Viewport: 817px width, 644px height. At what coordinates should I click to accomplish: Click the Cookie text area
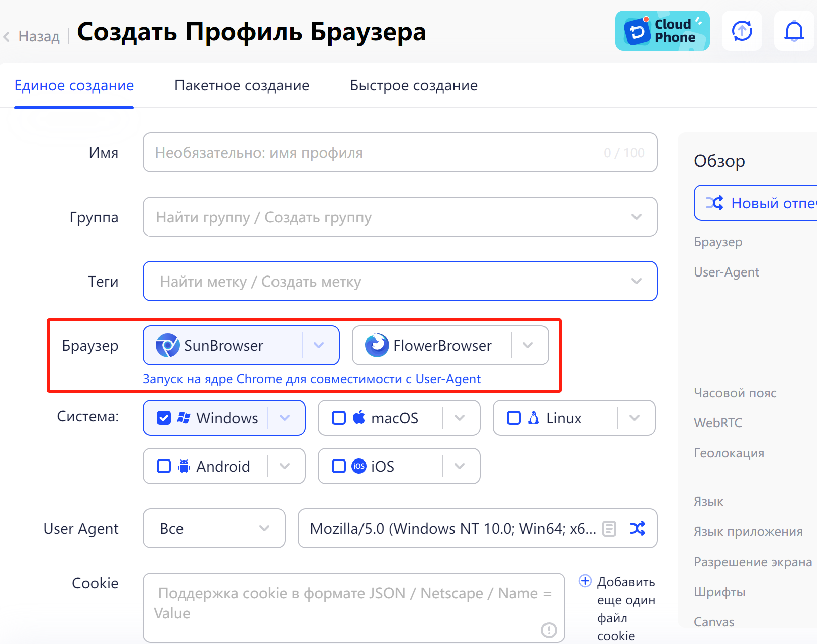(x=354, y=608)
